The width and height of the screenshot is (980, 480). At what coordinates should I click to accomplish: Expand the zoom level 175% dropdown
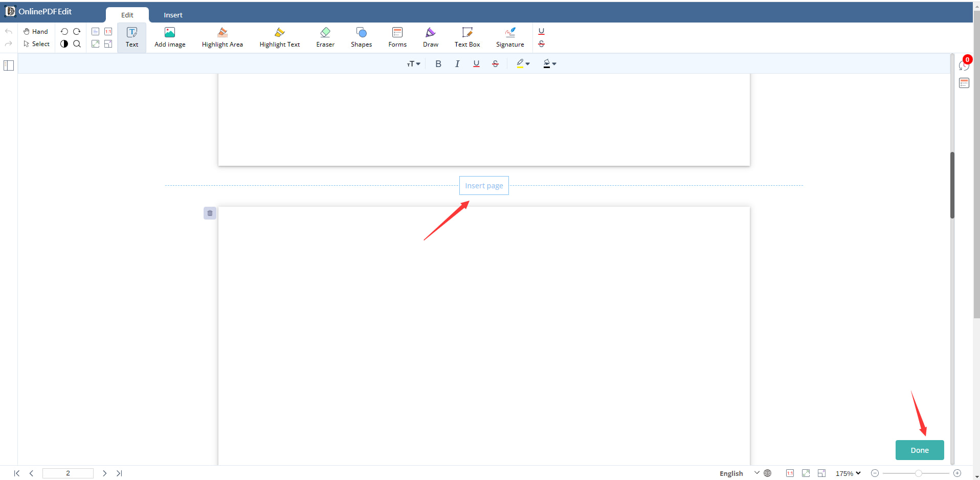point(848,473)
